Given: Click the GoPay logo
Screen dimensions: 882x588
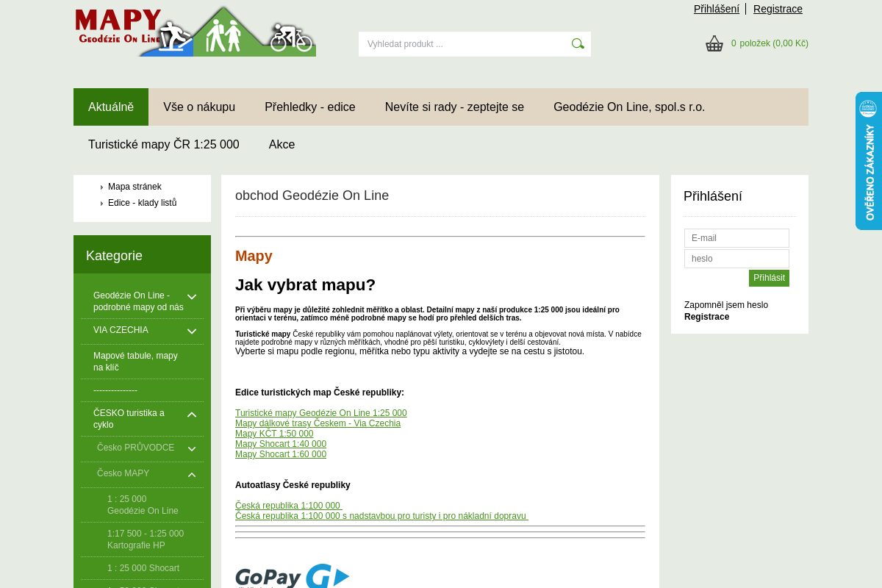Looking at the screenshot, I should click(x=293, y=576).
